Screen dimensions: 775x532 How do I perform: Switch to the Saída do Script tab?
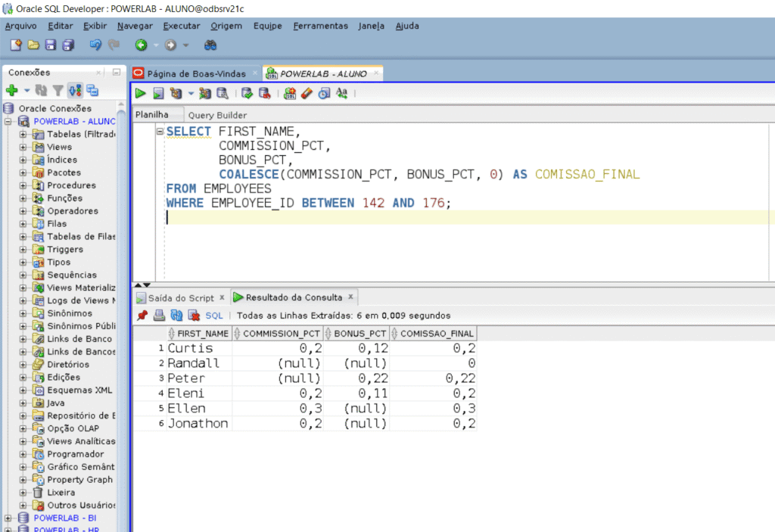(x=180, y=297)
